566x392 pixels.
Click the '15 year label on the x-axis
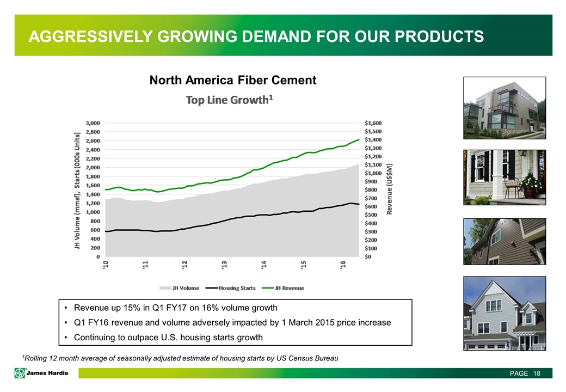[x=304, y=265]
